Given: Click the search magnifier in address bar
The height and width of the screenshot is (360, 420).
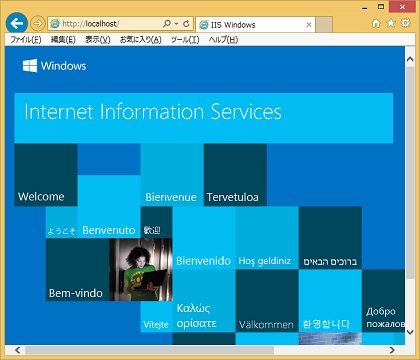Looking at the screenshot, I should pos(167,24).
